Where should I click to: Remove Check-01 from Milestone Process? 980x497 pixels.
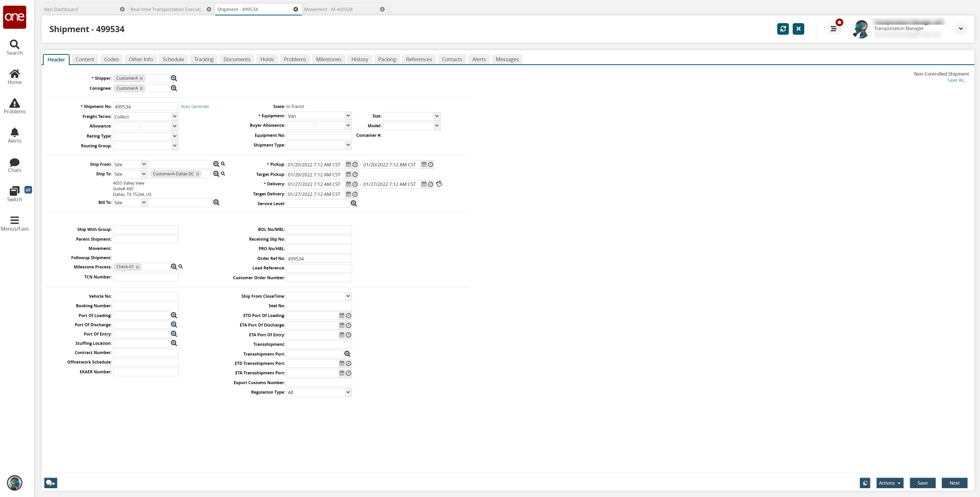138,267
